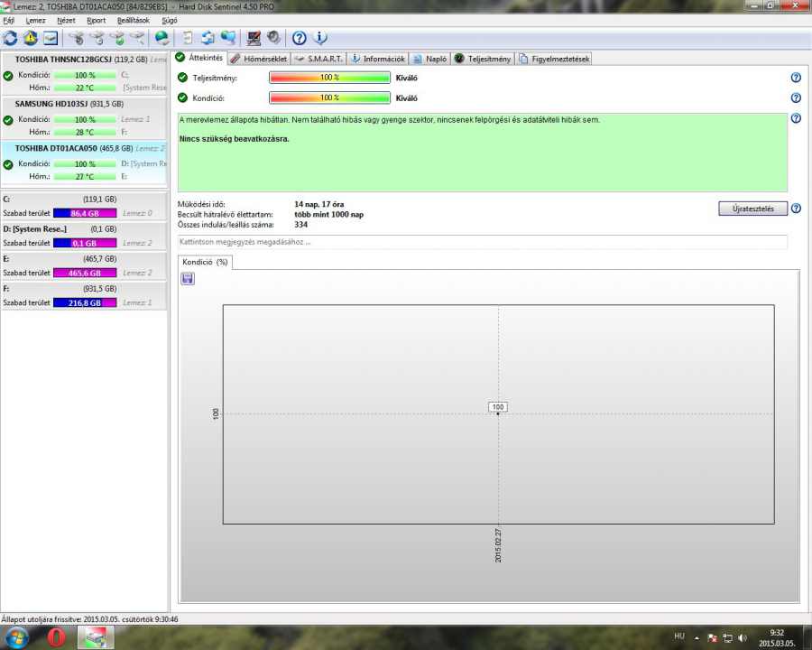
Task: Click the C: drive 86,4 GB free bar
Action: click(x=85, y=213)
